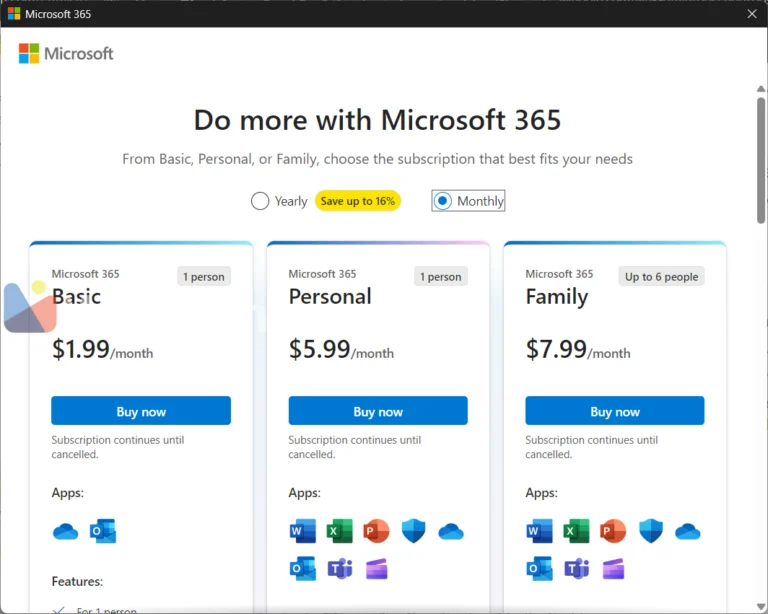The width and height of the screenshot is (768, 614).
Task: Buy the Personal plan now
Action: (x=378, y=411)
